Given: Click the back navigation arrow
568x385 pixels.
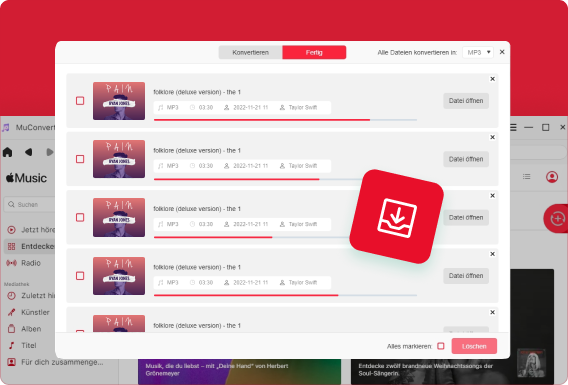Looking at the screenshot, I should point(29,152).
